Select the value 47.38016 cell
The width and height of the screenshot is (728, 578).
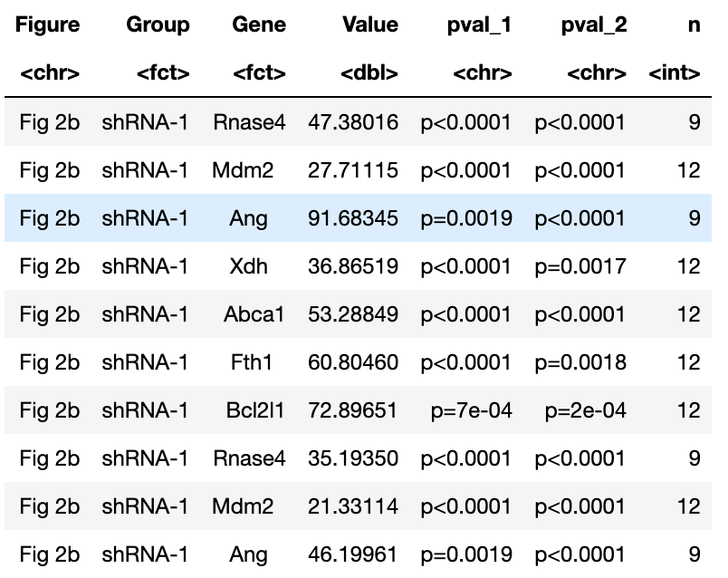tap(353, 122)
